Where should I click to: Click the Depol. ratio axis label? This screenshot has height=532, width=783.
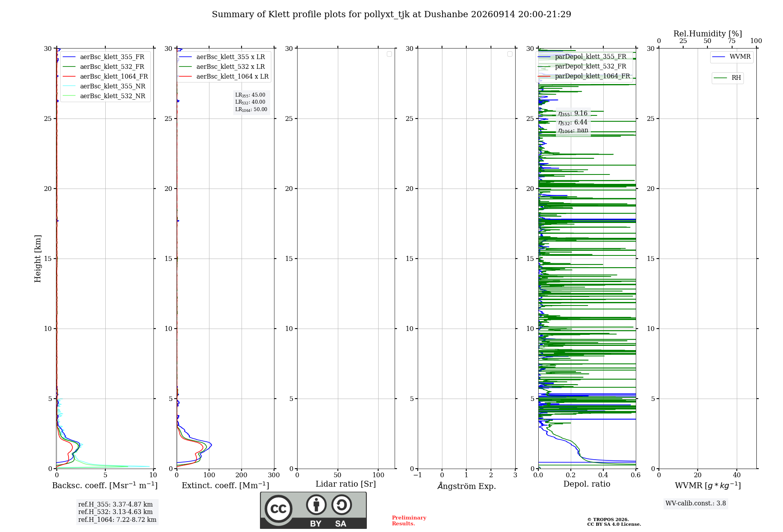587,484
